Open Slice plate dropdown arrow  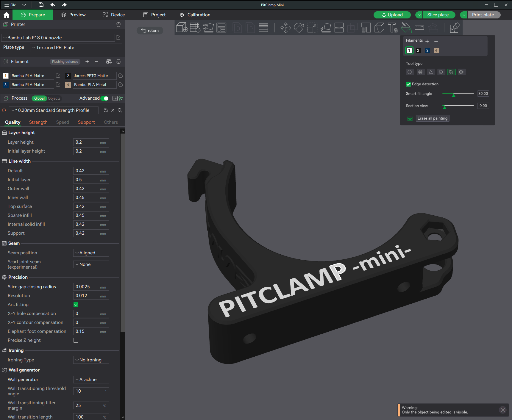(x=419, y=15)
